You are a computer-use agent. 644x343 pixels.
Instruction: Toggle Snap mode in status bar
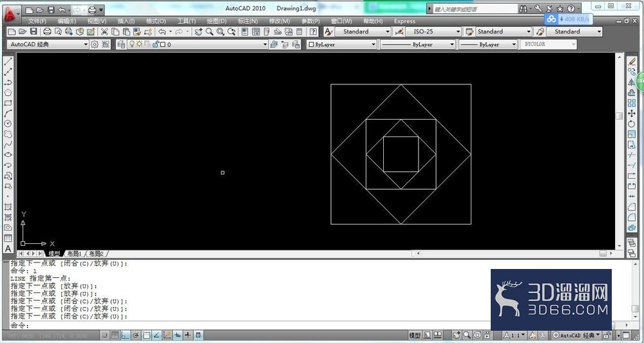105,335
